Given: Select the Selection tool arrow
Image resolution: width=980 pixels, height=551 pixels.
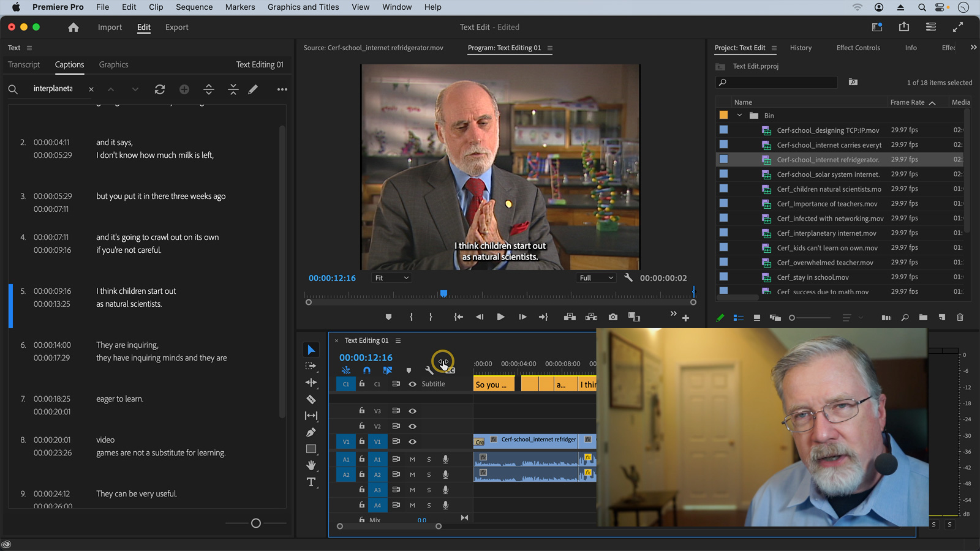Looking at the screenshot, I should pos(311,350).
